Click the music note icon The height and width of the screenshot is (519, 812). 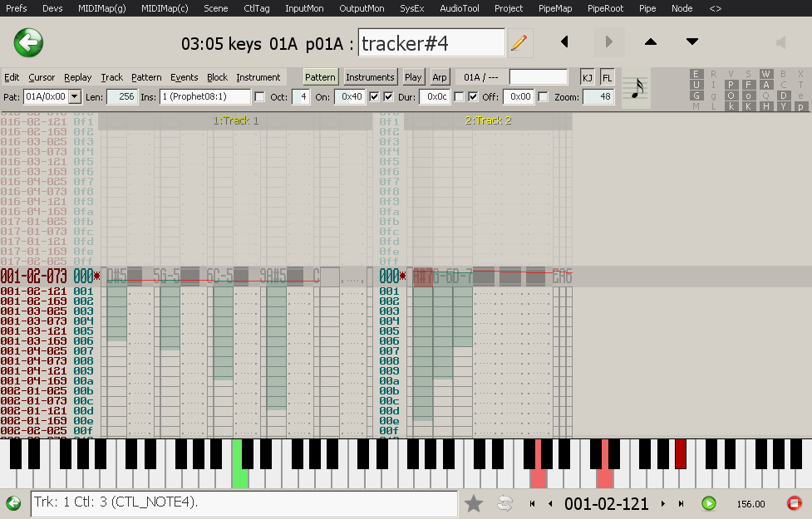click(637, 87)
